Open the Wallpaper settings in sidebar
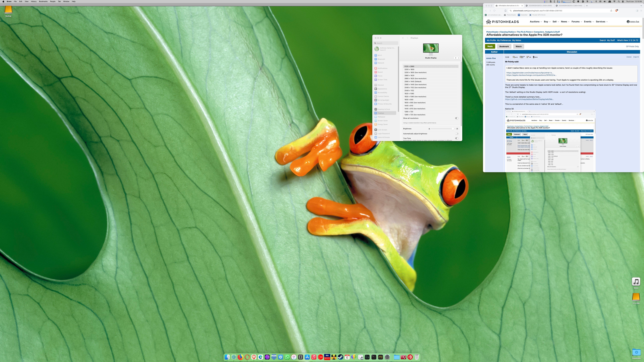644x362 pixels. [381, 117]
